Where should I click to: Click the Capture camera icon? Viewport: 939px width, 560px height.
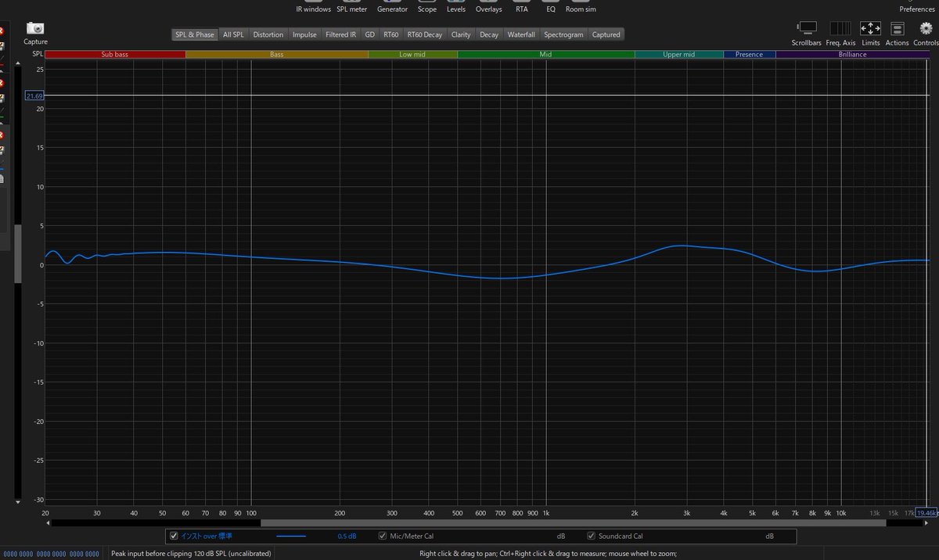point(35,28)
